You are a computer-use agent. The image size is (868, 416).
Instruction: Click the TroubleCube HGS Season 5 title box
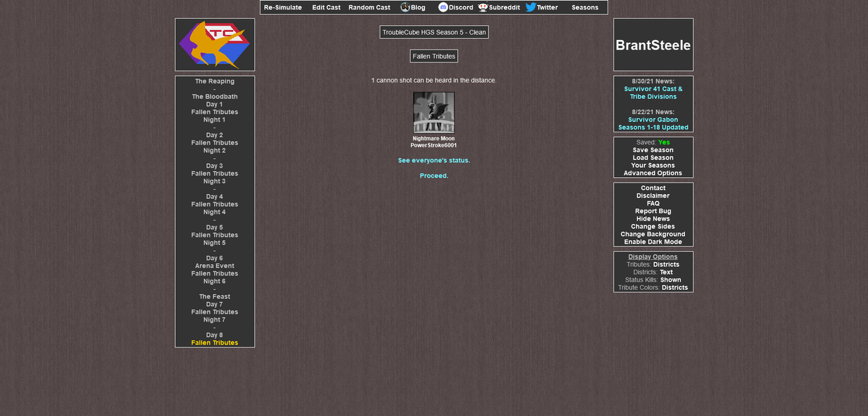pos(434,32)
